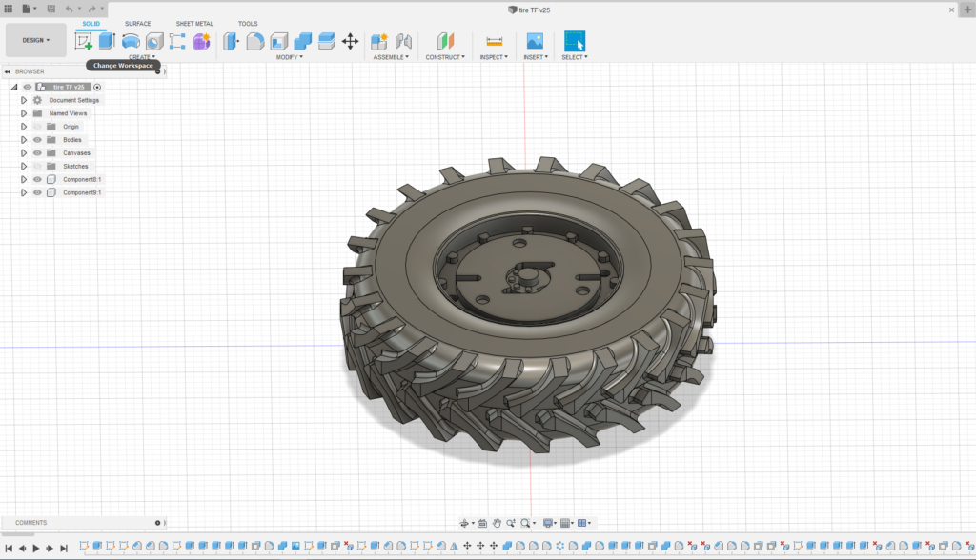The image size is (976, 560).
Task: Select the Extrude tool
Action: point(107,41)
